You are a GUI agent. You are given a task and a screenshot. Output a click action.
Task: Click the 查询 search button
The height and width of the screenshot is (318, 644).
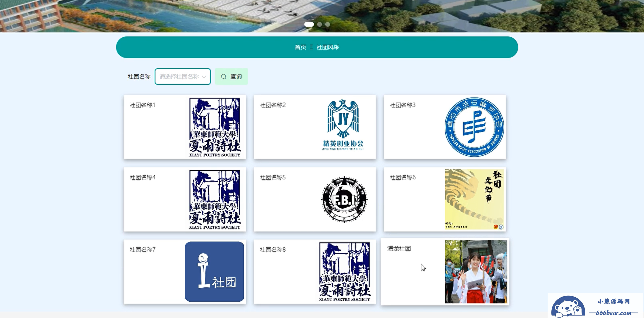[231, 77]
